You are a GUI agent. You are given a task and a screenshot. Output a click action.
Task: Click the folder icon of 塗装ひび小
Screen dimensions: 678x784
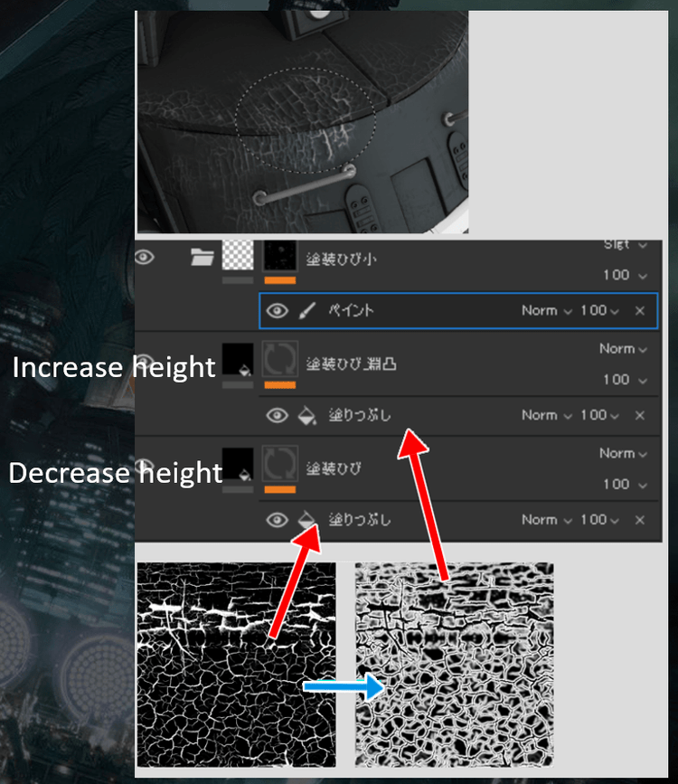(x=202, y=257)
